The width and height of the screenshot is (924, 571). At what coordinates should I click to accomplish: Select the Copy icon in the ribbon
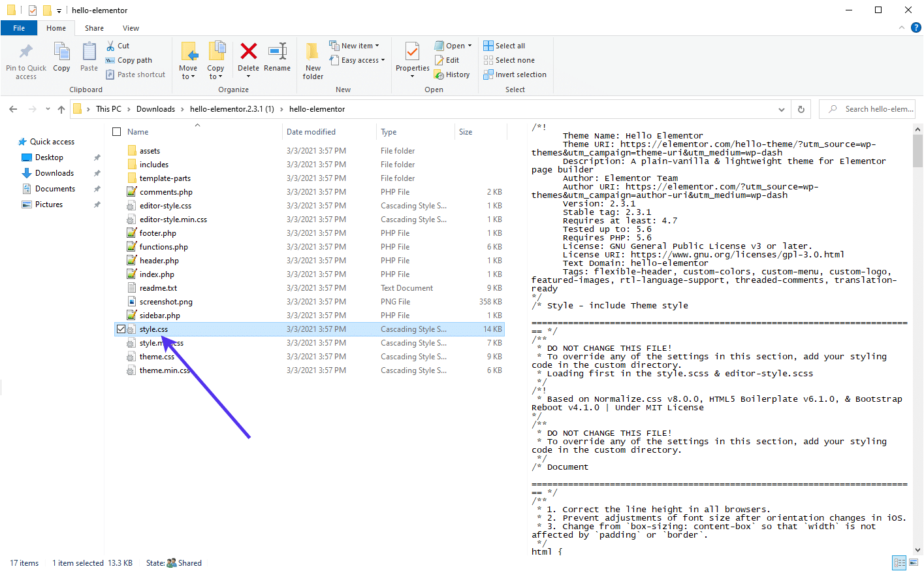coord(61,57)
